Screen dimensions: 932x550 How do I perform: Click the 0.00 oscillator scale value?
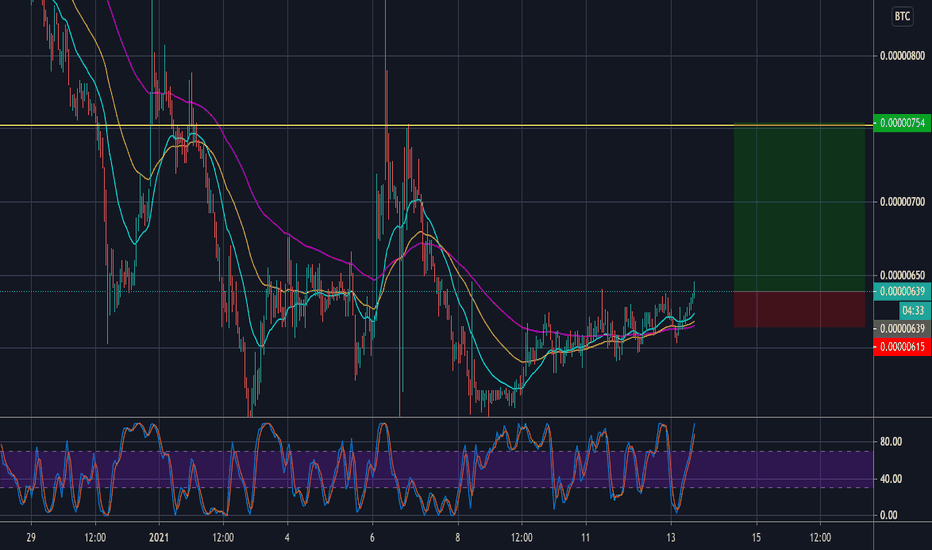(889, 516)
